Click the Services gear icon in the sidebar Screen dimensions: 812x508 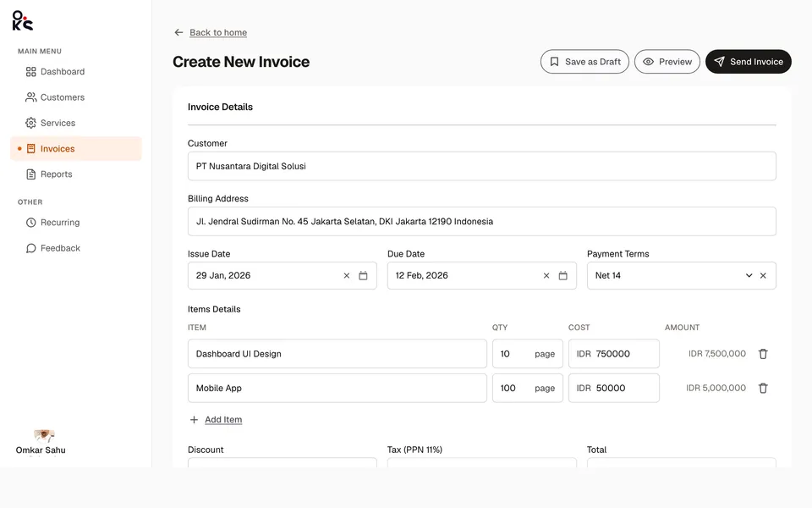31,123
